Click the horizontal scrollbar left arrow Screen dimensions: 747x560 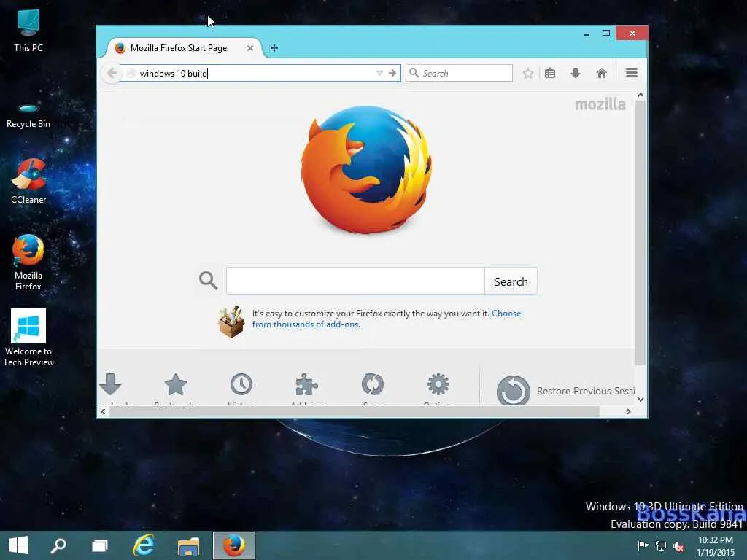tap(103, 411)
